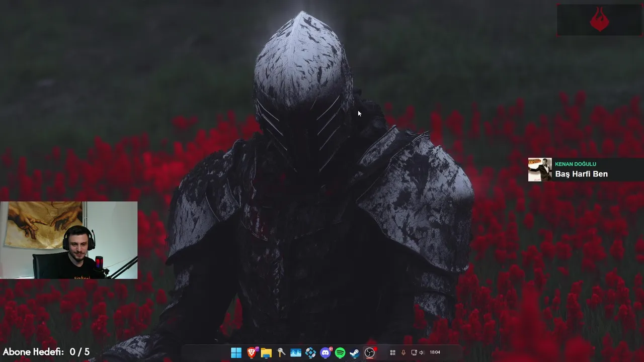This screenshot has width=644, height=362.
Task: Open Discord from the taskbar
Action: click(x=326, y=353)
